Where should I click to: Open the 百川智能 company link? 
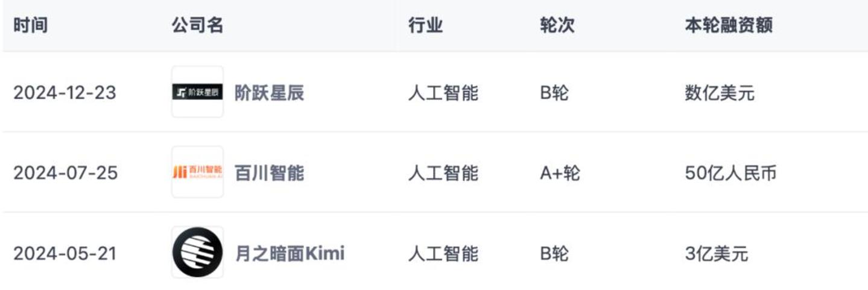point(269,173)
